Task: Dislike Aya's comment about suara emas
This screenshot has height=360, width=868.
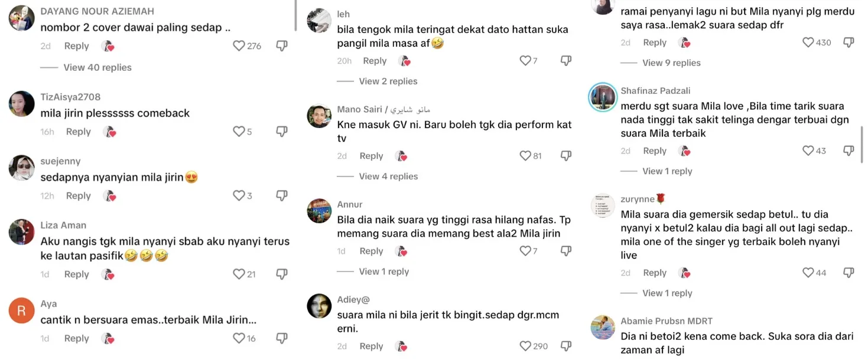Action: (x=282, y=339)
